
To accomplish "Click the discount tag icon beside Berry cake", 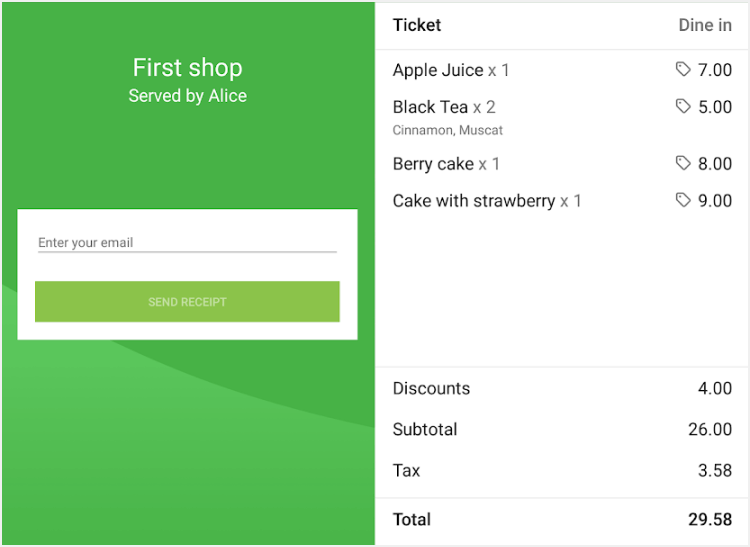I will 683,163.
